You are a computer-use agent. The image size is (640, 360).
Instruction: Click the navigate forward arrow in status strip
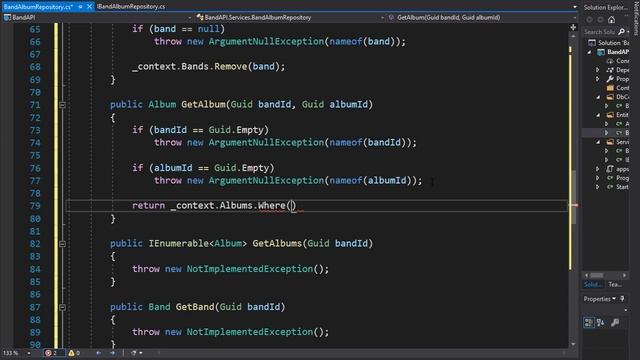point(112,353)
